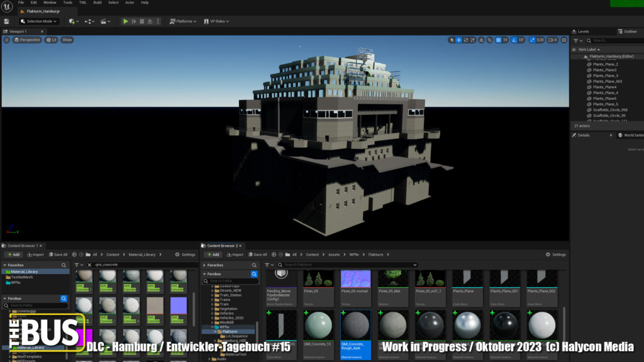Toggle rotation angle snapping
The width and height of the screenshot is (644, 362).
click(514, 40)
